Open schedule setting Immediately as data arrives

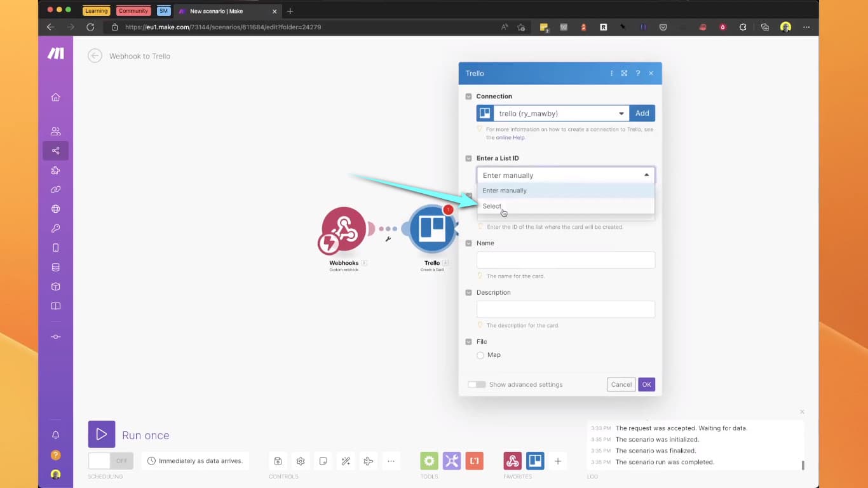(x=196, y=461)
